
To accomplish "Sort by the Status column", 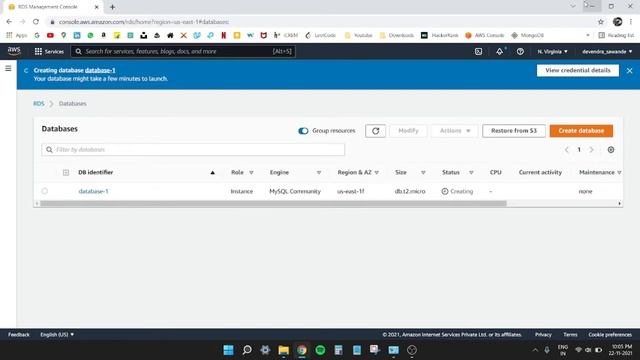I will click(471, 173).
